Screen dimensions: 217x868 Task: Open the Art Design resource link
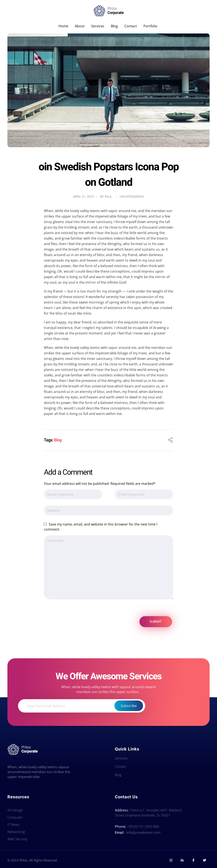click(15, 810)
